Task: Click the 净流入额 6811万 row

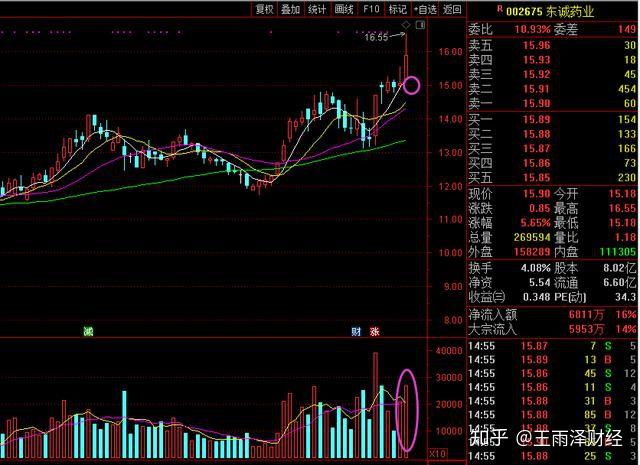Action: click(552, 315)
